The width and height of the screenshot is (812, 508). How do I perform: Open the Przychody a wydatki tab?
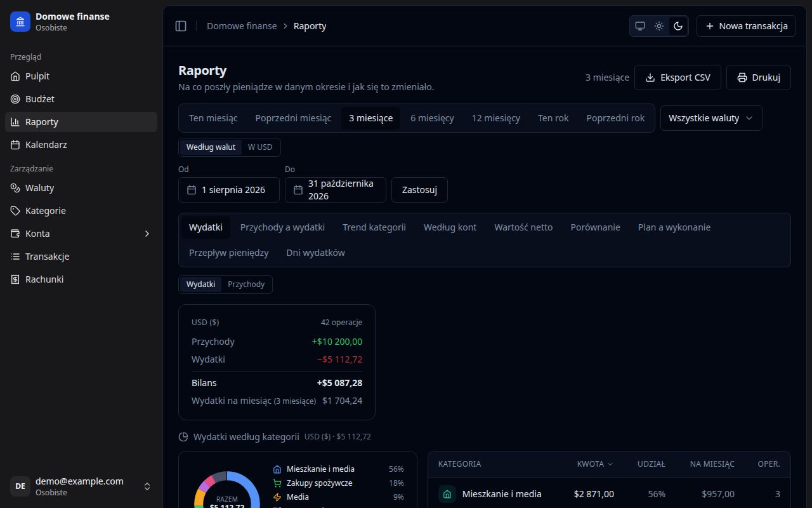(282, 227)
